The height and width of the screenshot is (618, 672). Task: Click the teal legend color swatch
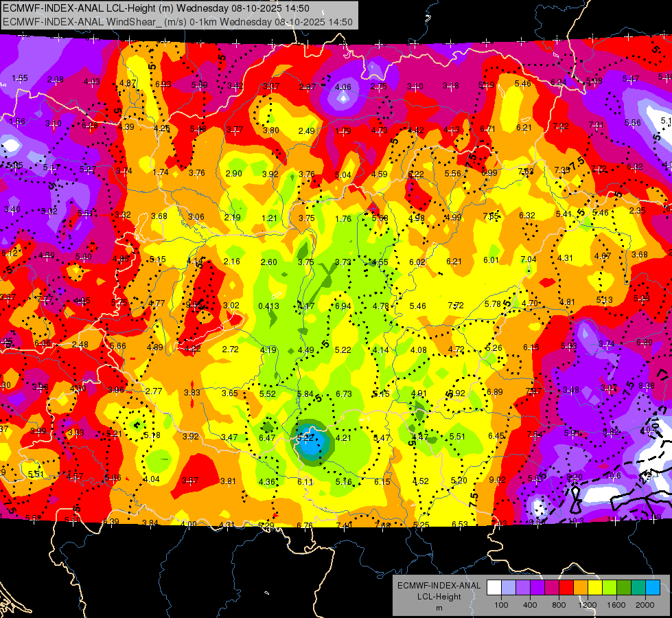point(638,588)
